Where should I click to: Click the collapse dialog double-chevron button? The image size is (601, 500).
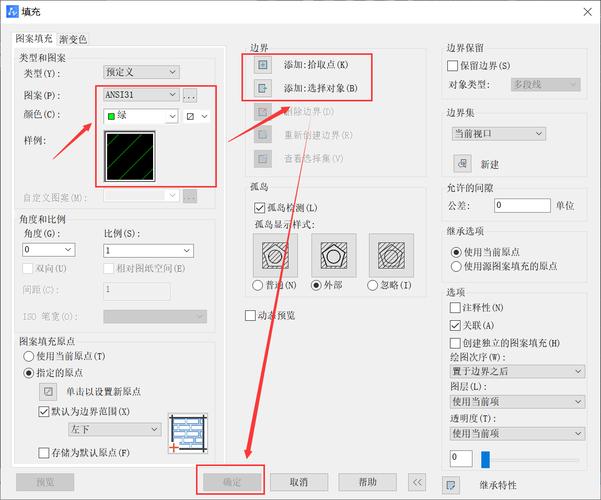[x=417, y=482]
